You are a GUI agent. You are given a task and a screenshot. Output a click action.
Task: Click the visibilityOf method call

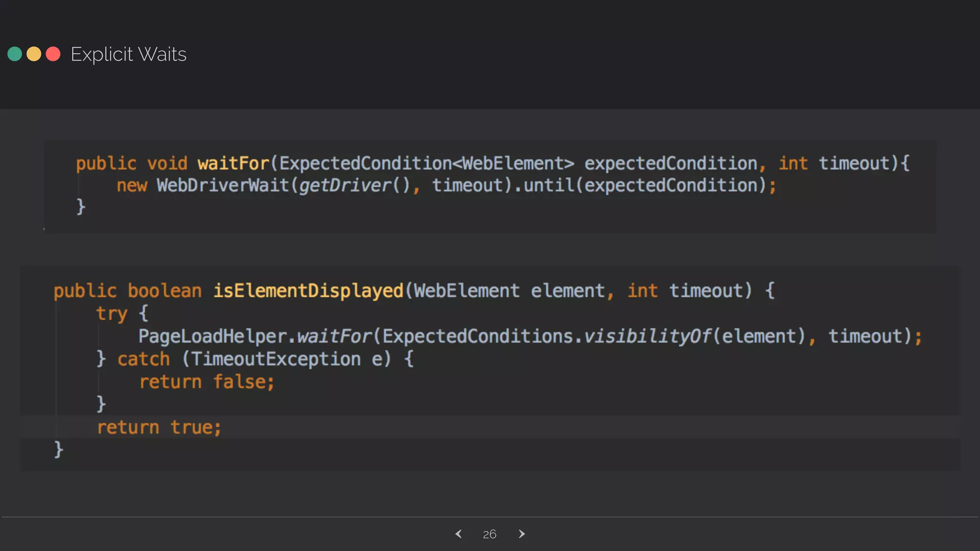647,336
